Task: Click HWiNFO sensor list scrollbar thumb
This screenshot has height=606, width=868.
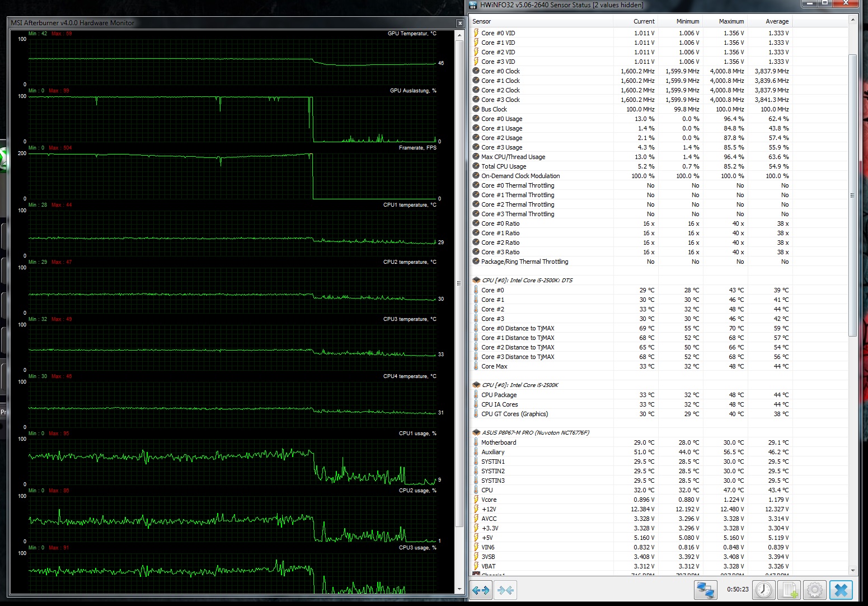Action: pyautogui.click(x=853, y=195)
